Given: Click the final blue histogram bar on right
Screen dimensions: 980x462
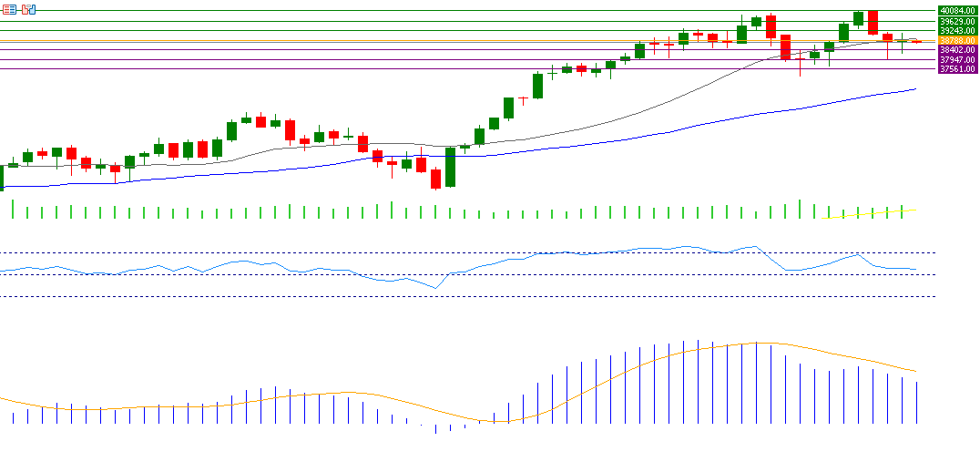Looking at the screenshot, I should click(916, 403).
